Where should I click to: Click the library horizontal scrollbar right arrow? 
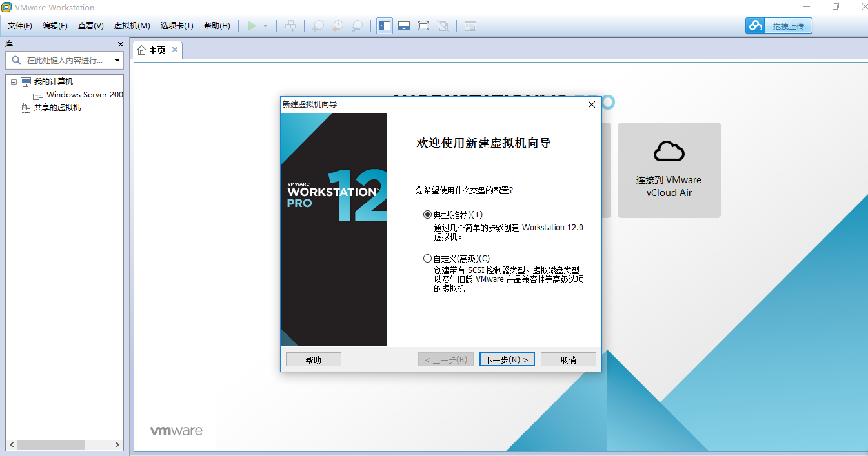[117, 445]
